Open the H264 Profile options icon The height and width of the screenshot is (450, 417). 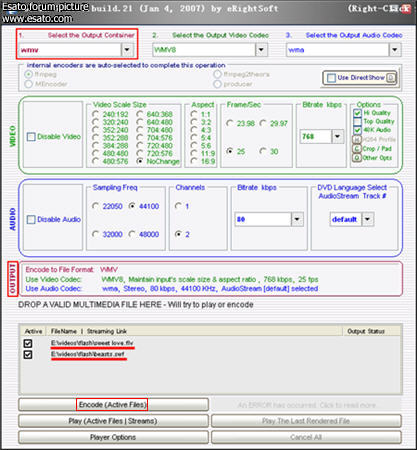click(357, 140)
